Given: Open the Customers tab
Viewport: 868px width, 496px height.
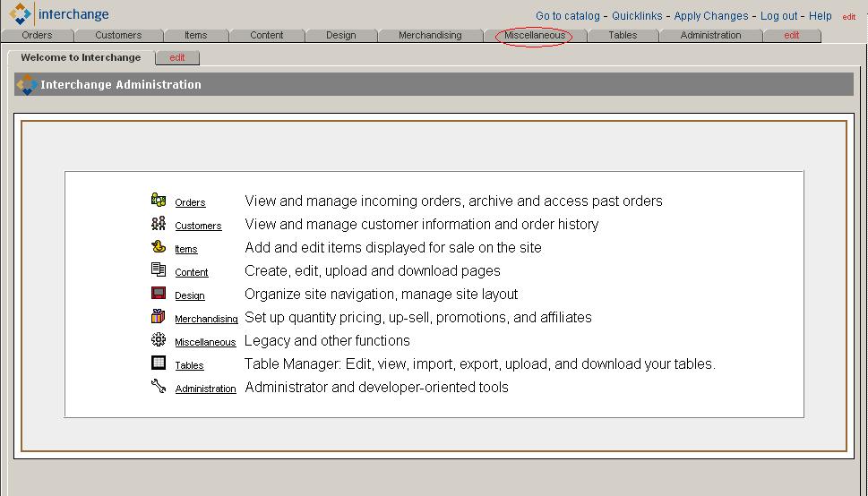Looking at the screenshot, I should (x=118, y=36).
